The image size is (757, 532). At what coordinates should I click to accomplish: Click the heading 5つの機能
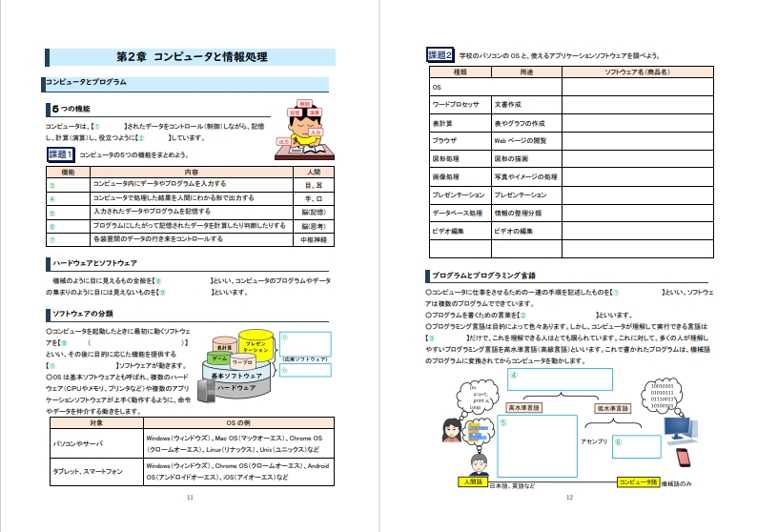pos(71,109)
